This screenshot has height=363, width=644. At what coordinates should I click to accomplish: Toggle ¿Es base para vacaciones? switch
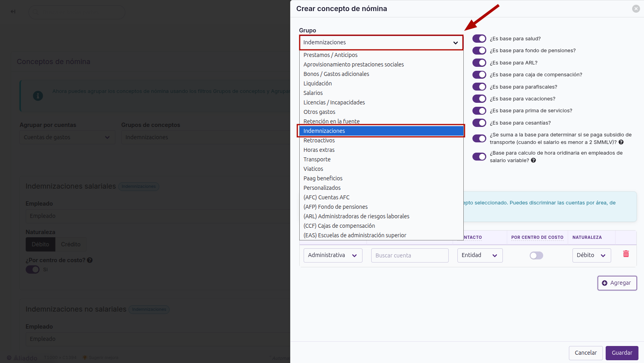(479, 99)
